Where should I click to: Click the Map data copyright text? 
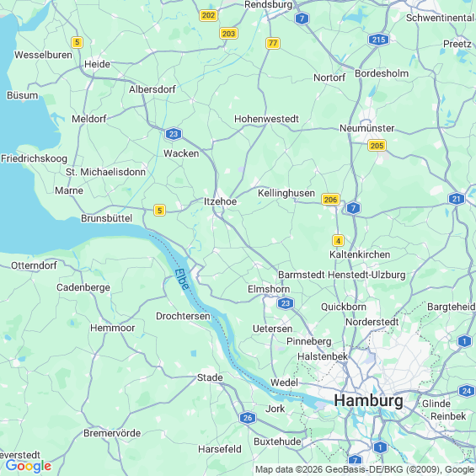click(x=364, y=469)
